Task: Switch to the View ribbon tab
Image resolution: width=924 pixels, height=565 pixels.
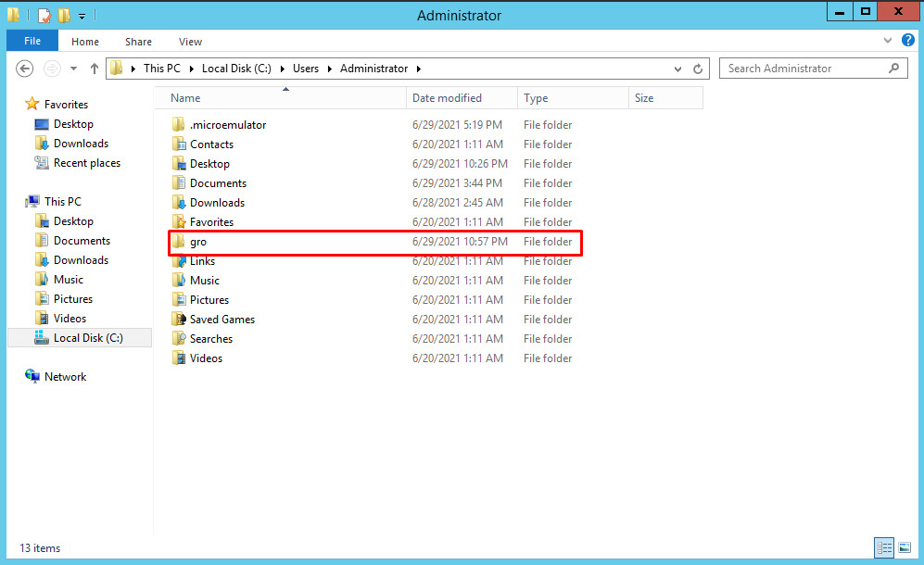Action: click(190, 42)
